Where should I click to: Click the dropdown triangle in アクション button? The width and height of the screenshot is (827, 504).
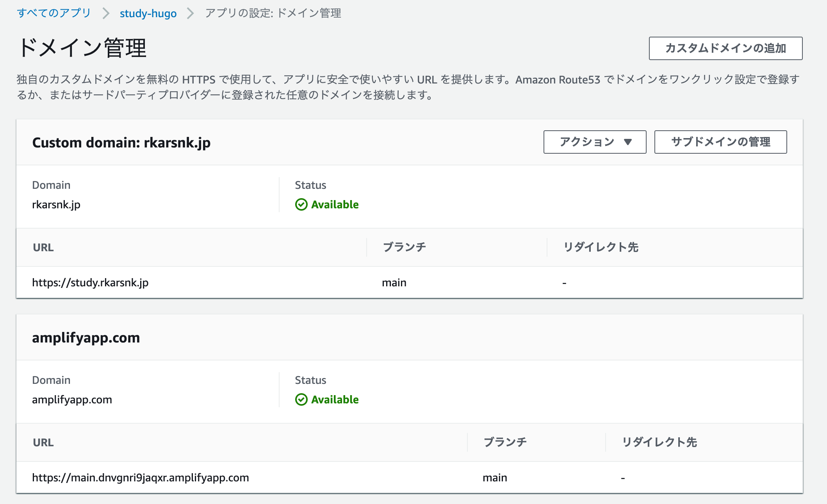[628, 142]
